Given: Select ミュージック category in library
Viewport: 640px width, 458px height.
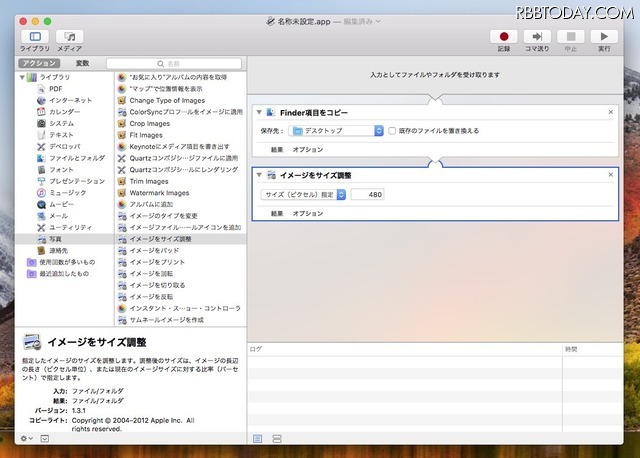Looking at the screenshot, I should click(x=68, y=192).
